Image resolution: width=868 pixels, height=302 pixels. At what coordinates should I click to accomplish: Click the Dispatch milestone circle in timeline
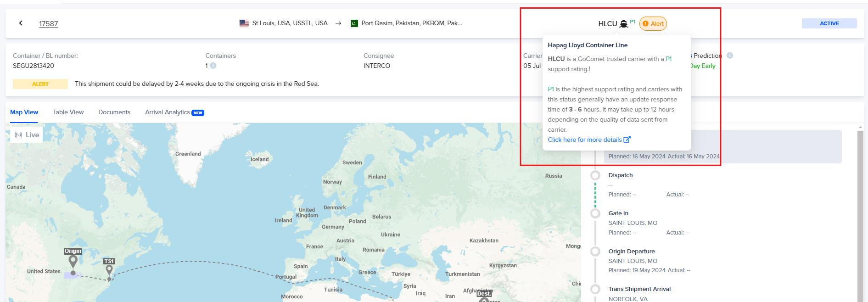coord(595,175)
